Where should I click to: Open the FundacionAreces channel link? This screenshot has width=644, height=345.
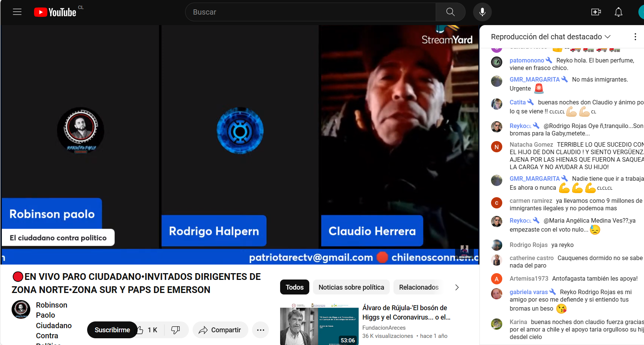coord(384,327)
